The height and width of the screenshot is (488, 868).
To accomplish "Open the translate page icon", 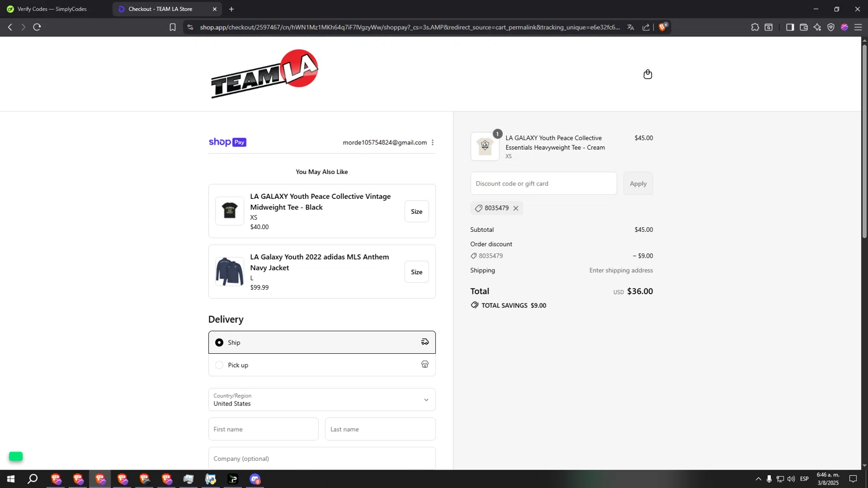I will tap(631, 27).
